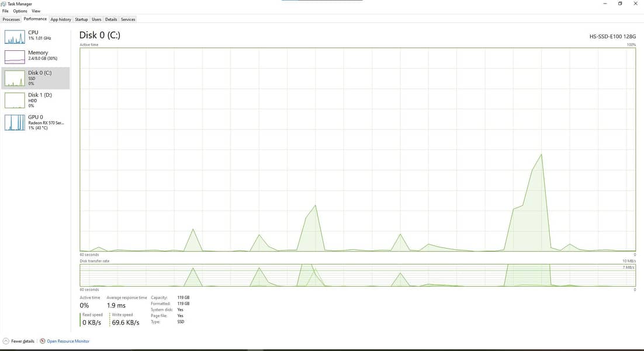
Task: Click the "2.4/8.0 GB (30%)" memory usage text
Action: click(43, 58)
